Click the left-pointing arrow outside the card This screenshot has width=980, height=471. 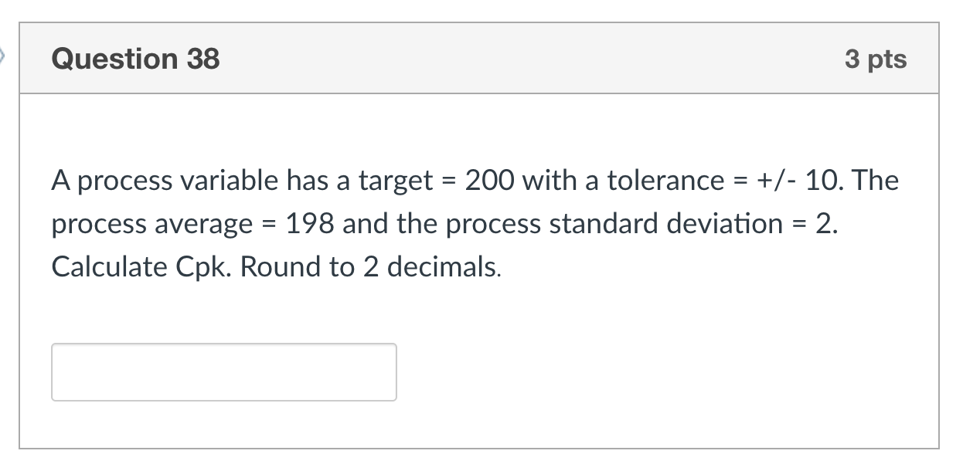tap(5, 54)
